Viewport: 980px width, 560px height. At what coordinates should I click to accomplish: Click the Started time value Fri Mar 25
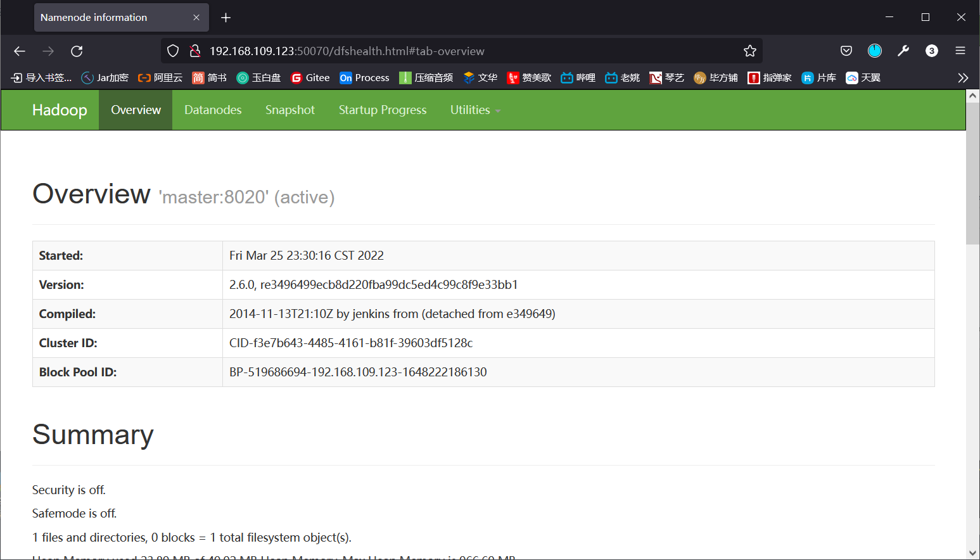(307, 256)
